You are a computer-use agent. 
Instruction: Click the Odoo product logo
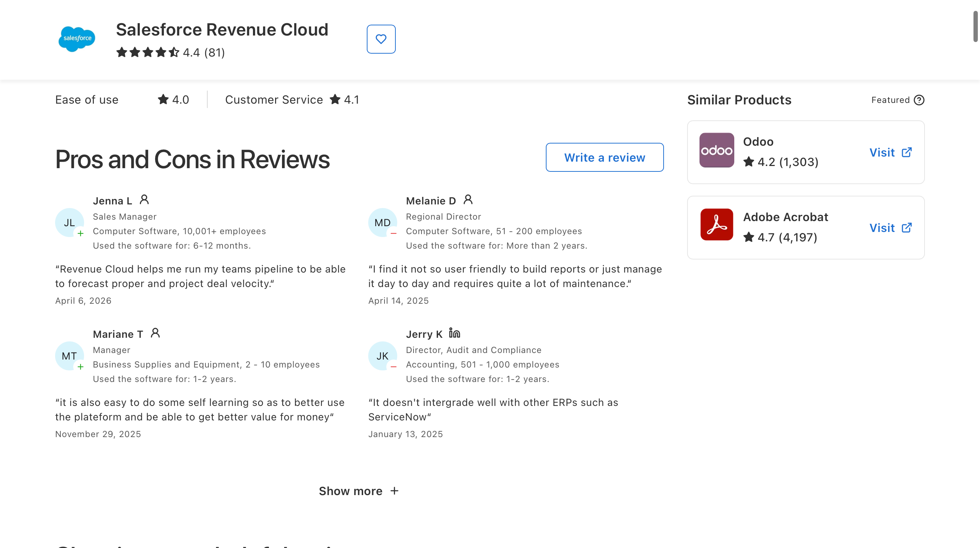coord(717,150)
